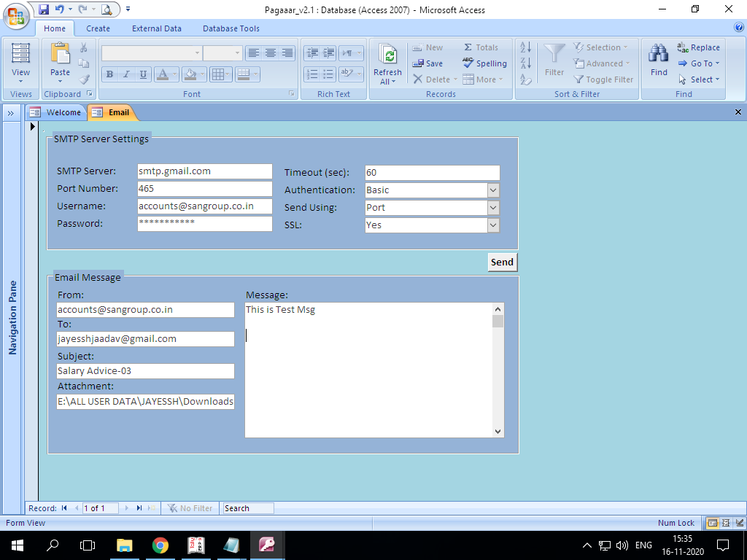Viewport: 747px width, 560px height.
Task: Open the SSL dropdown list
Action: 493,225
